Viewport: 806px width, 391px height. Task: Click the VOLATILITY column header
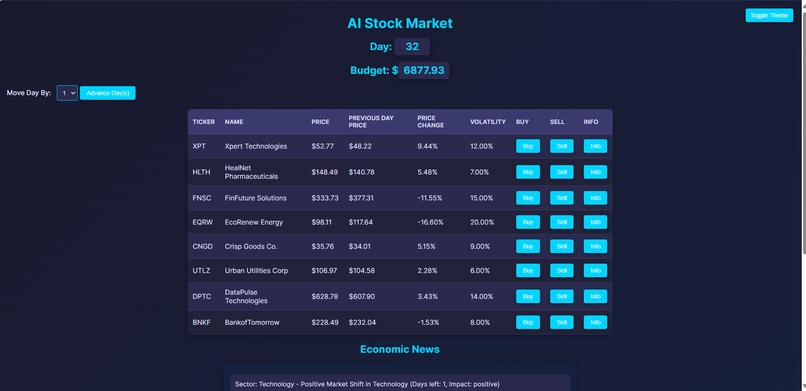pos(488,122)
